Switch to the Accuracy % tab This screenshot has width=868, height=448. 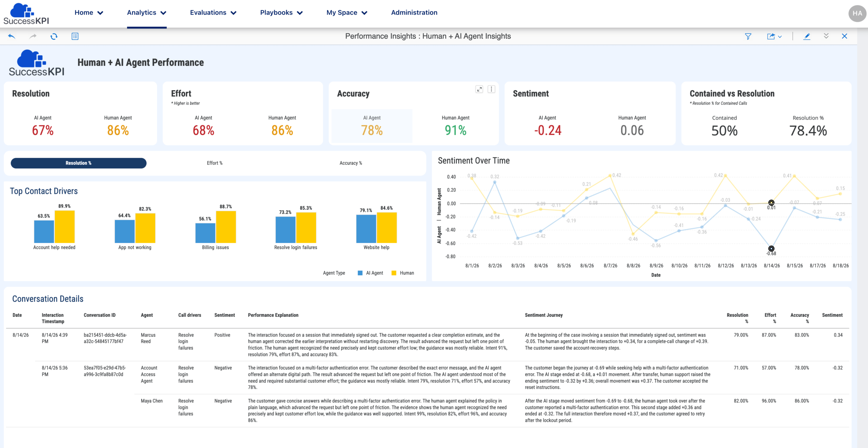tap(351, 163)
